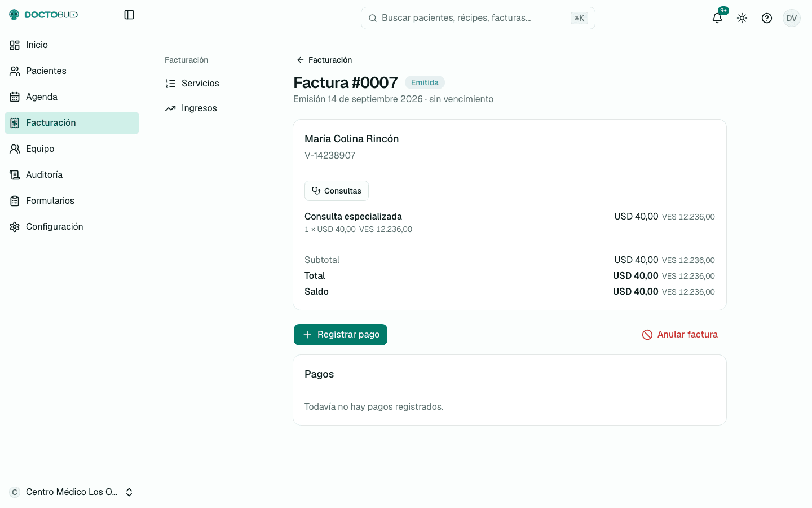This screenshot has width=812, height=508.
Task: Go back to Facturación via arrow link
Action: 324,60
